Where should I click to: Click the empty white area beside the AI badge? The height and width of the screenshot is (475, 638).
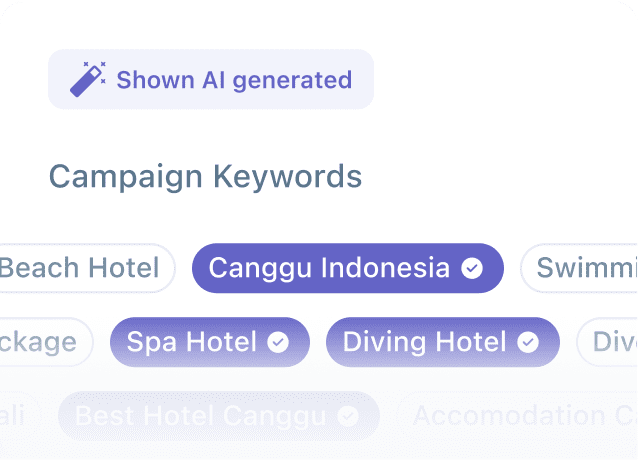pos(500,79)
